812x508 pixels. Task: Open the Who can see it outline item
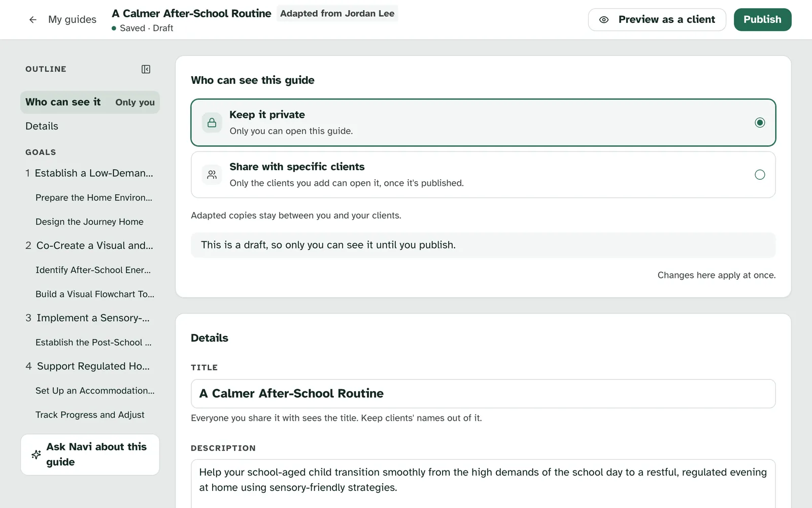coord(90,102)
